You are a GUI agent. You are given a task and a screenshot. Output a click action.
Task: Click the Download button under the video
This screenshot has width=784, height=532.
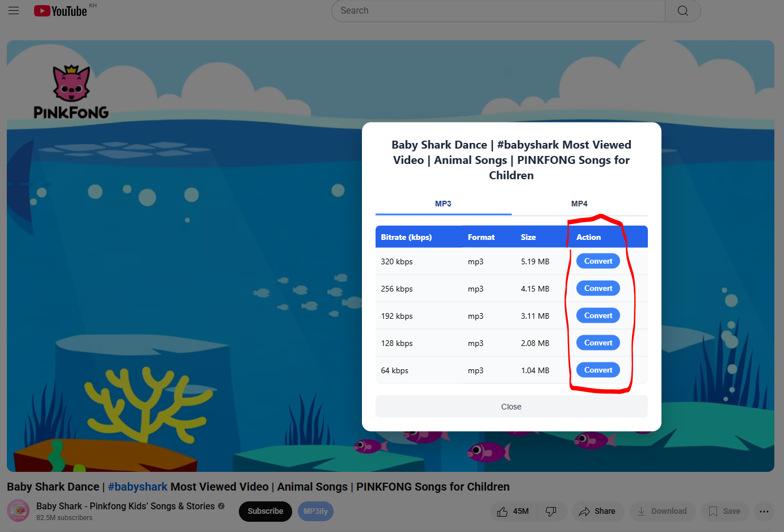click(662, 511)
